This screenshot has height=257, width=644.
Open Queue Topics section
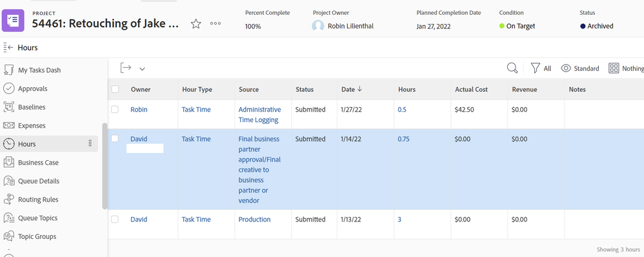click(x=38, y=218)
